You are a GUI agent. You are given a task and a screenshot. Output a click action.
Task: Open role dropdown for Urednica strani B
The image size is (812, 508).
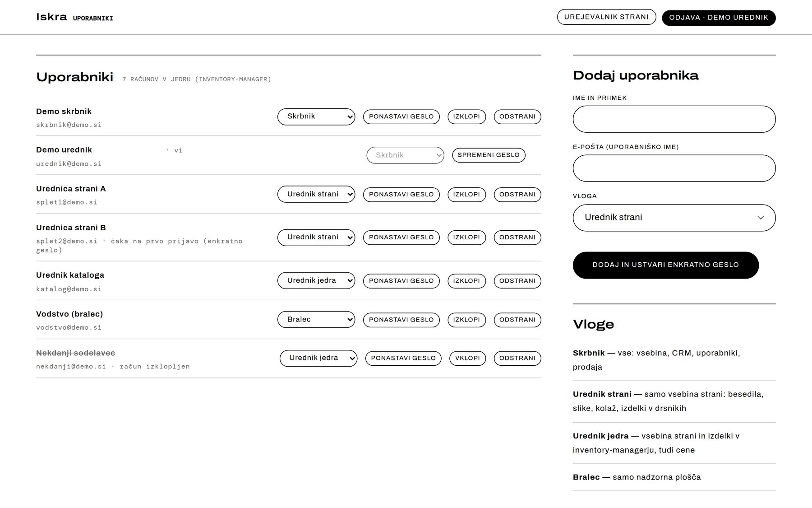pos(316,238)
